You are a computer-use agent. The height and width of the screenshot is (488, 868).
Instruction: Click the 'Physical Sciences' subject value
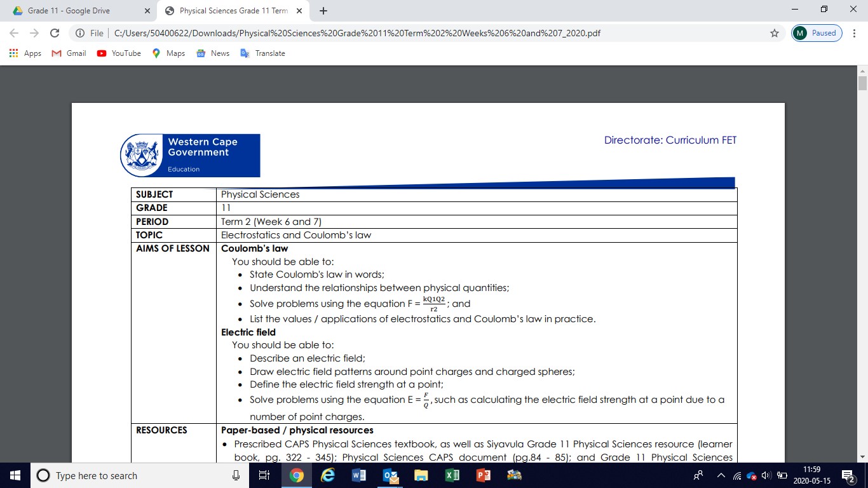[x=260, y=194]
